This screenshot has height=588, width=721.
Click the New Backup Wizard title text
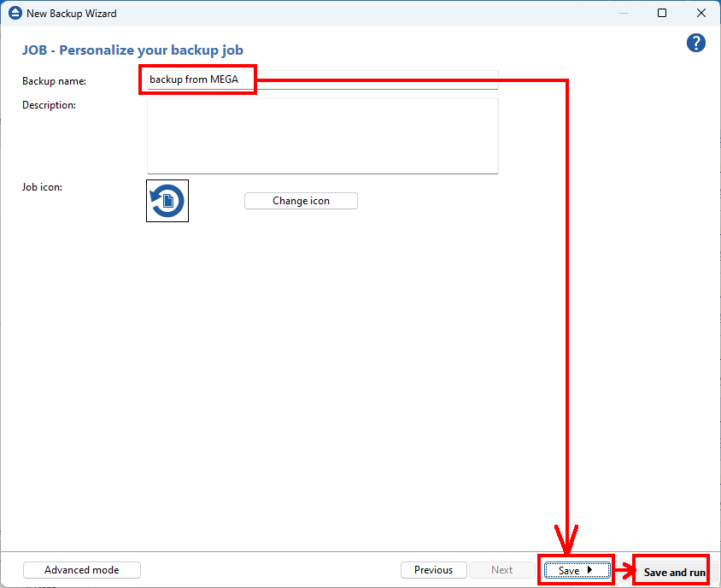pos(72,14)
